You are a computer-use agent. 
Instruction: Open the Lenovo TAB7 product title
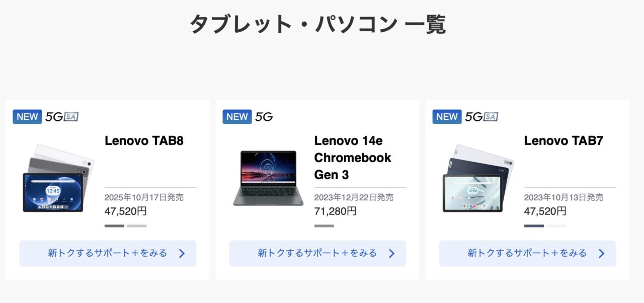[563, 141]
